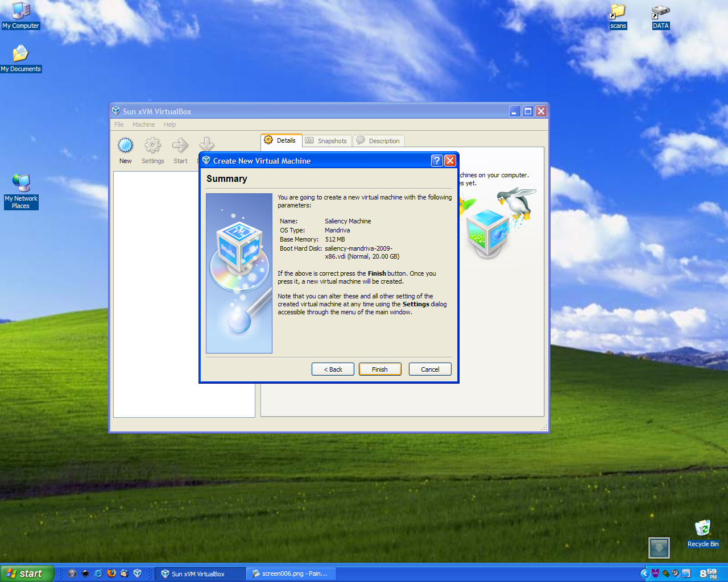Select the DATA drive shortcut icon
The height and width of the screenshot is (582, 728).
[660, 16]
